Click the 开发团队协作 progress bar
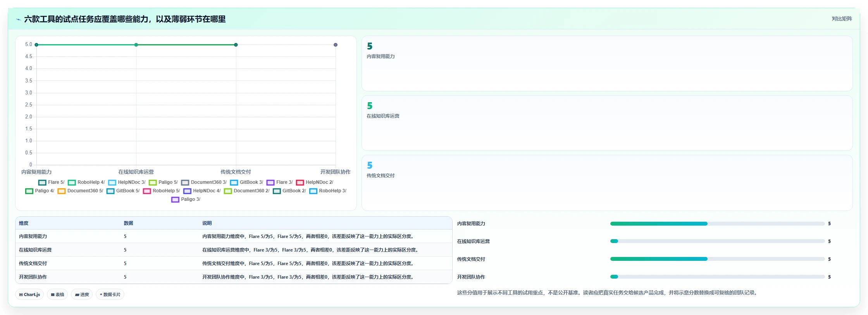Screen dimensions: 868x315 [718, 277]
